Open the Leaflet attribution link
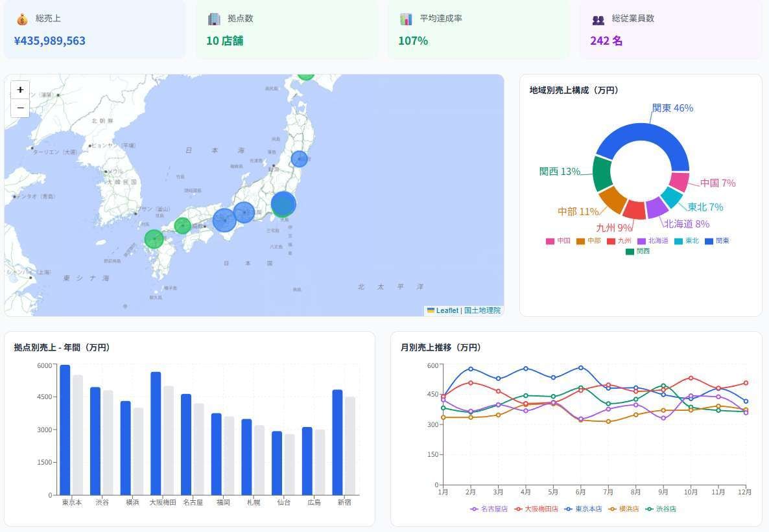 [x=443, y=310]
